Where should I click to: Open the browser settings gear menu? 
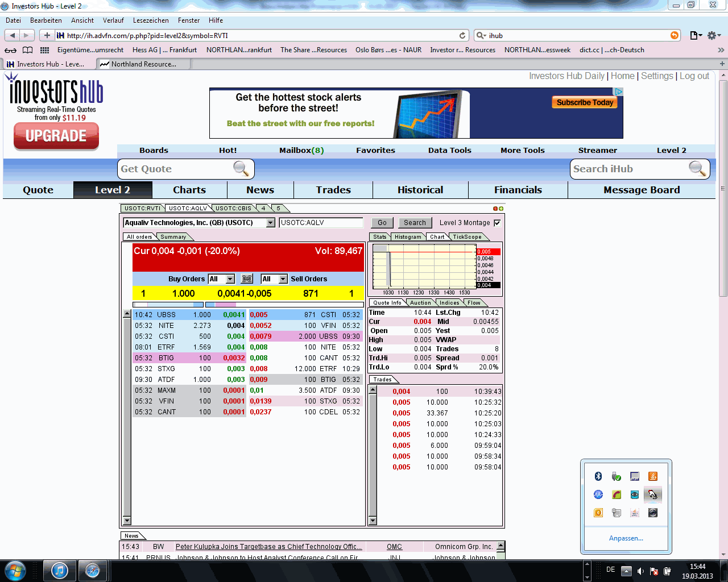[713, 35]
